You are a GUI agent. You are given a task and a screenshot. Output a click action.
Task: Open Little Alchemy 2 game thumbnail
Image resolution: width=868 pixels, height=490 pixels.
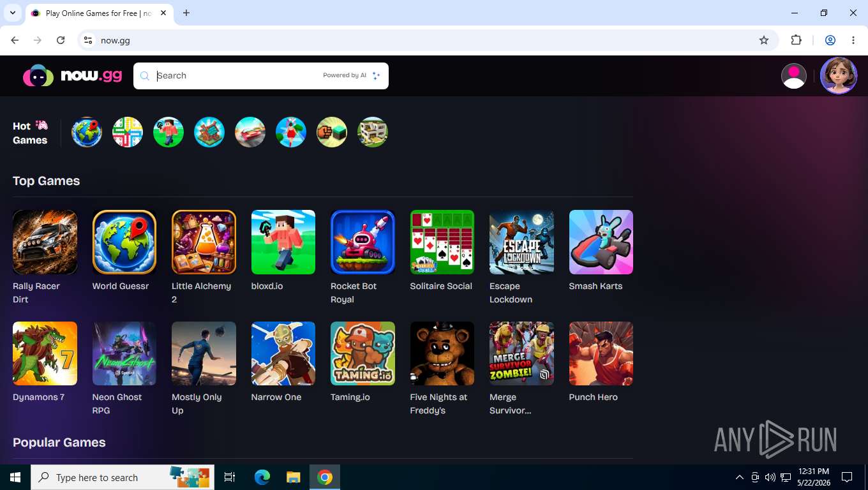point(204,242)
